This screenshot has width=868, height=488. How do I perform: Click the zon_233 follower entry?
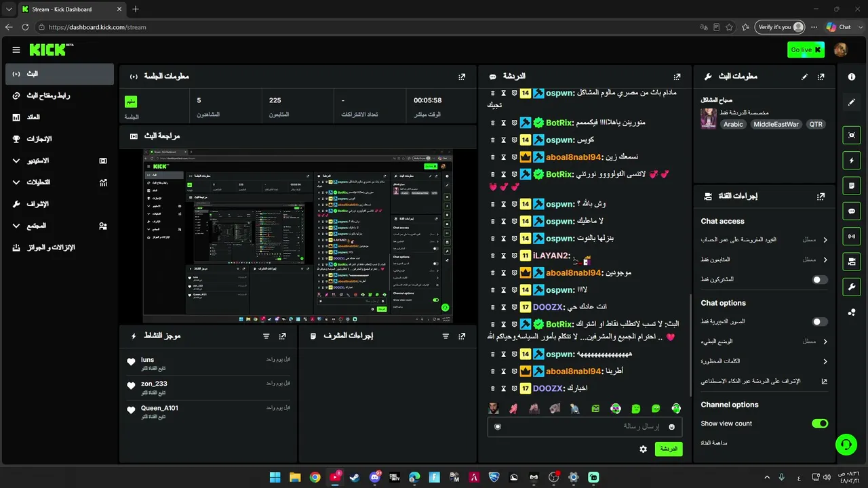[209, 387]
